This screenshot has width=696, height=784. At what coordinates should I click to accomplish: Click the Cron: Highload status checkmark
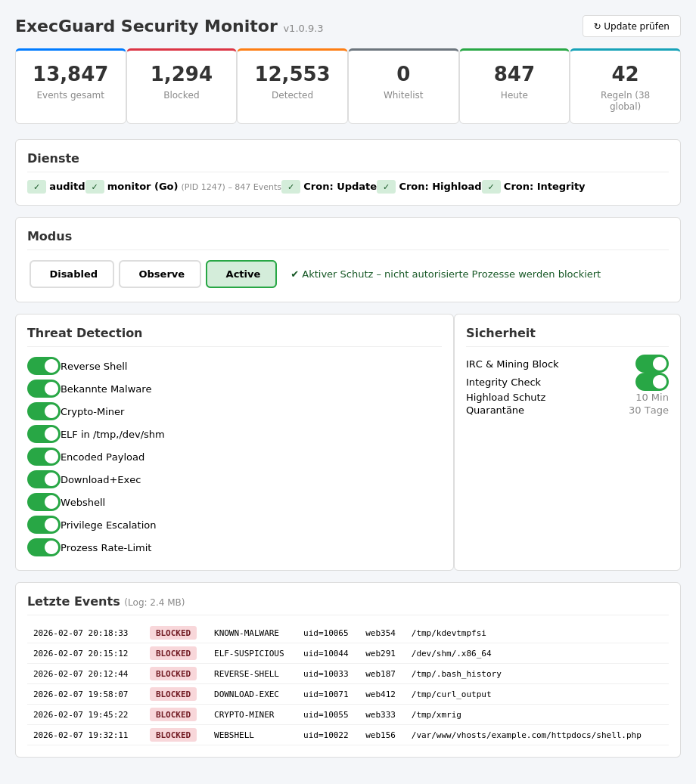click(x=386, y=187)
